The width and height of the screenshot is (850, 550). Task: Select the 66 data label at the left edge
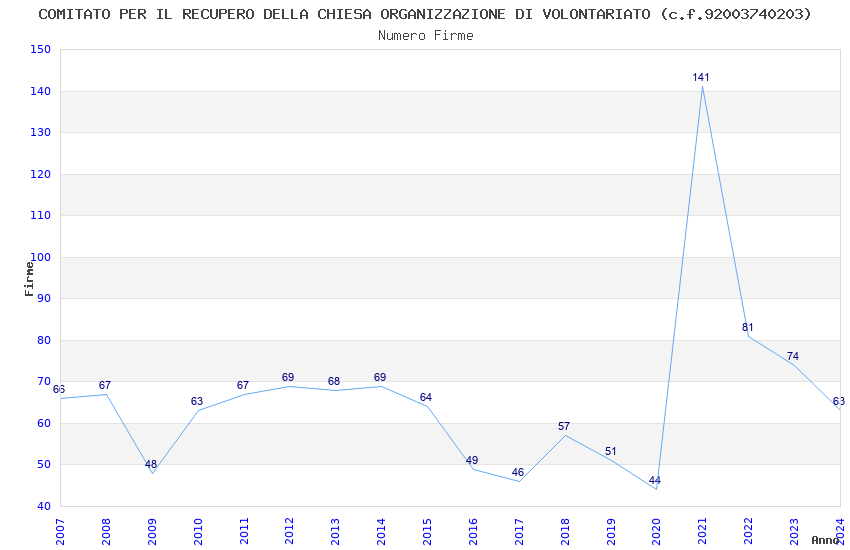59,389
